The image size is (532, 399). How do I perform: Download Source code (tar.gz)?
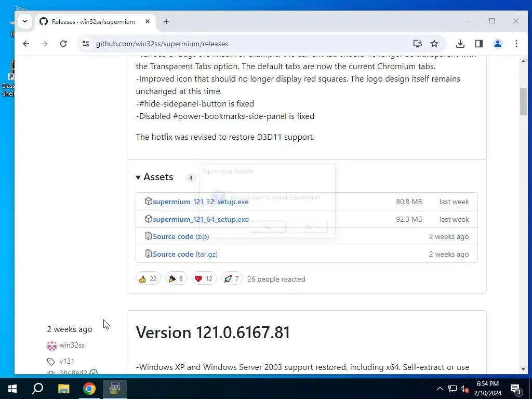coord(185,254)
